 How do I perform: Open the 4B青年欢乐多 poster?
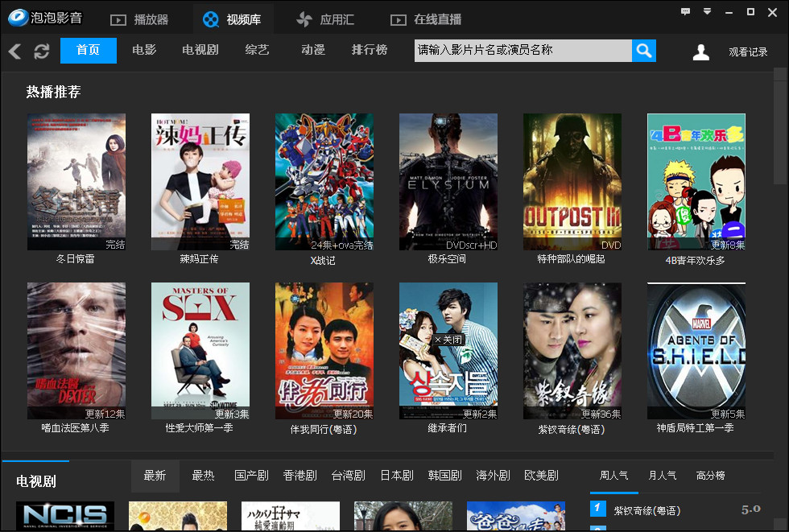pyautogui.click(x=696, y=182)
